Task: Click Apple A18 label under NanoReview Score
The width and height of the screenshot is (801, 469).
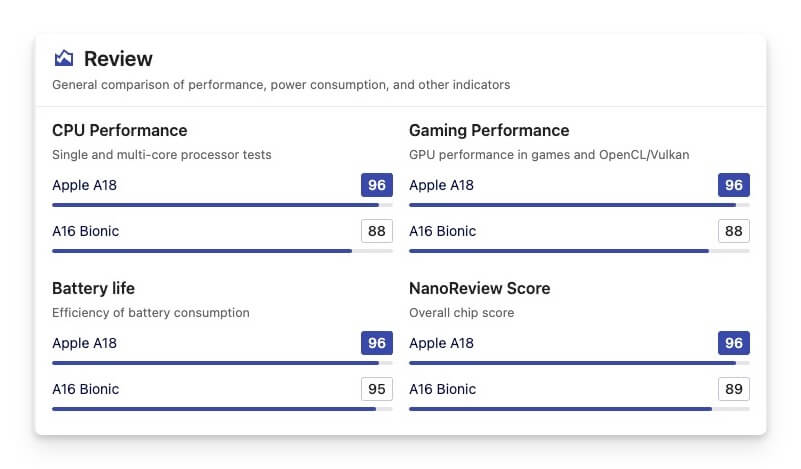Action: [441, 343]
